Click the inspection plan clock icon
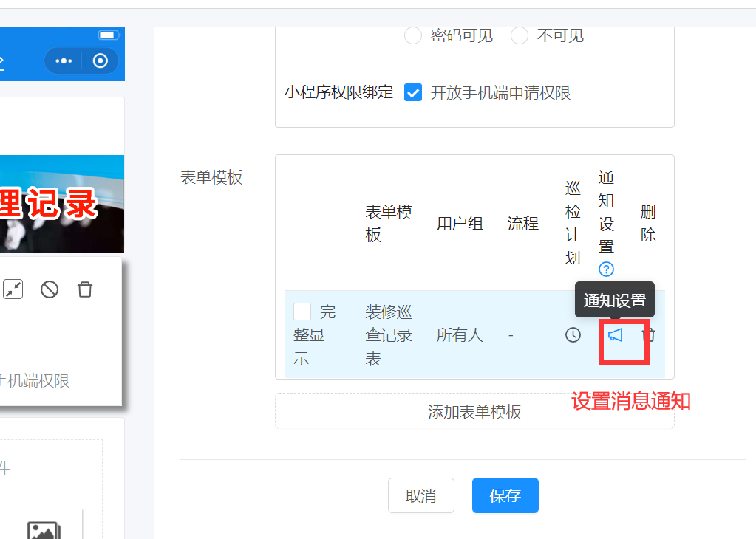The height and width of the screenshot is (539, 756). click(x=573, y=335)
